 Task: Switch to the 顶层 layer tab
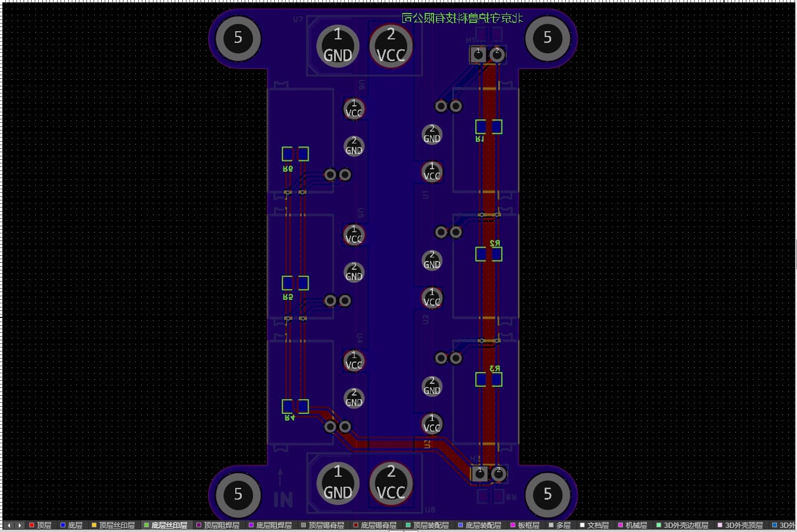click(41, 525)
